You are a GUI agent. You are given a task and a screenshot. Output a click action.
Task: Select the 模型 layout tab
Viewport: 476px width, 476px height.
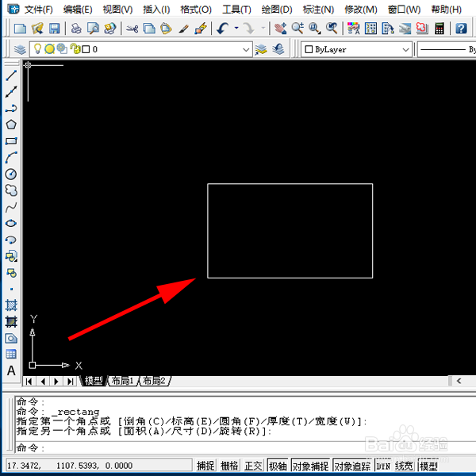pos(94,381)
